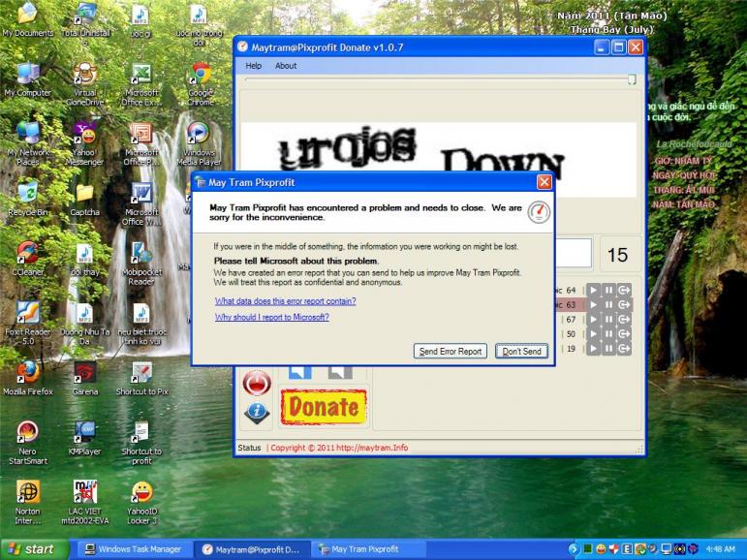Click the system tray clock

[720, 549]
